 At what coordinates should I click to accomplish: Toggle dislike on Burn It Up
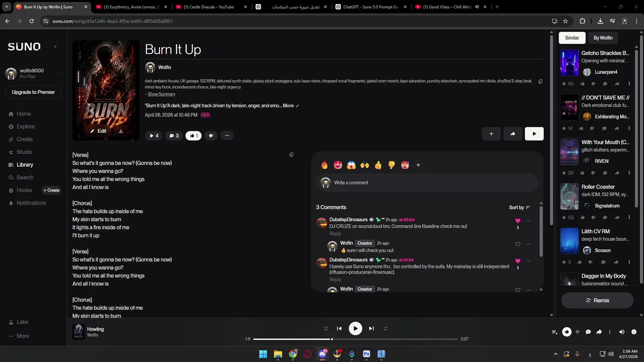click(211, 135)
